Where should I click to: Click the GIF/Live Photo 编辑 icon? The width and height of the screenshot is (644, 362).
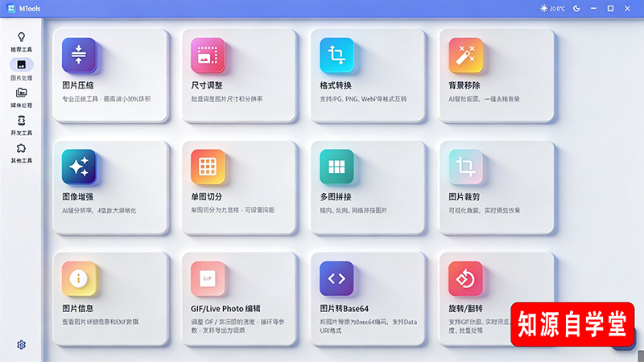208,278
